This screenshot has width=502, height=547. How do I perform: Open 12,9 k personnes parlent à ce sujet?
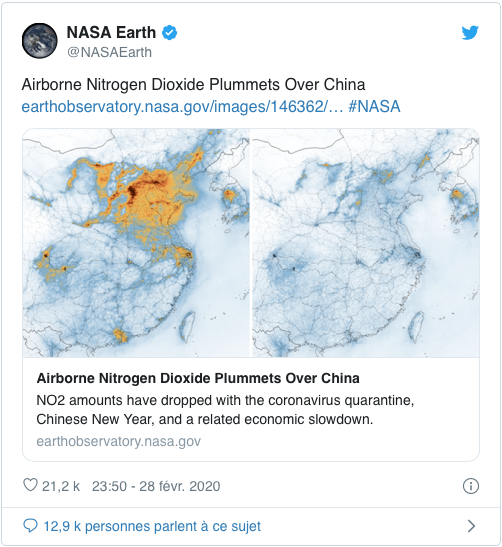(x=152, y=526)
